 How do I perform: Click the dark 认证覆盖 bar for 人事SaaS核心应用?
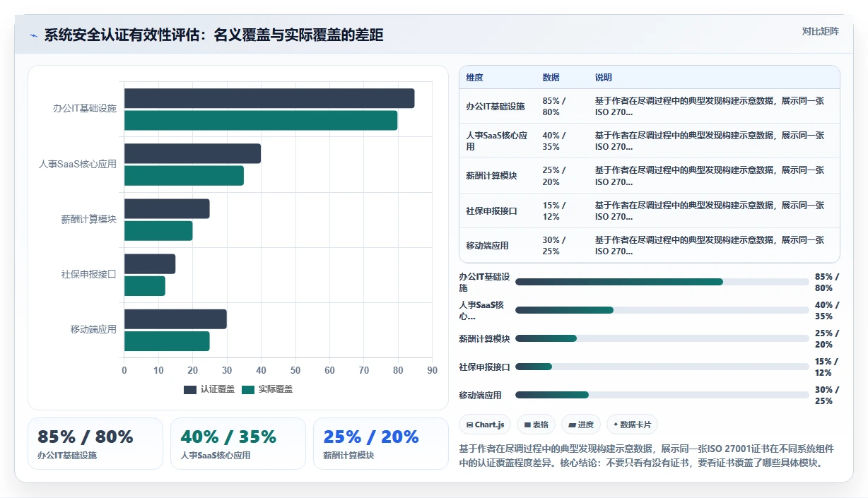pyautogui.click(x=192, y=153)
